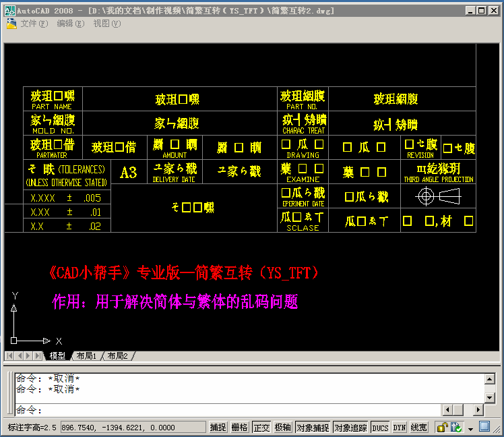Image resolution: width=504 pixels, height=437 pixels.
Task: Click the status bar communication center icon
Action: pyautogui.click(x=456, y=428)
